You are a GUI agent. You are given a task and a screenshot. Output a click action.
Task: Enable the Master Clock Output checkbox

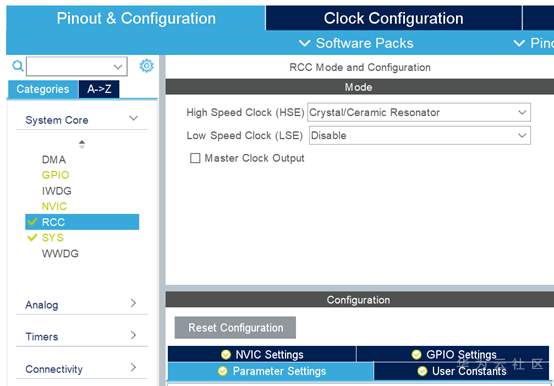[195, 158]
